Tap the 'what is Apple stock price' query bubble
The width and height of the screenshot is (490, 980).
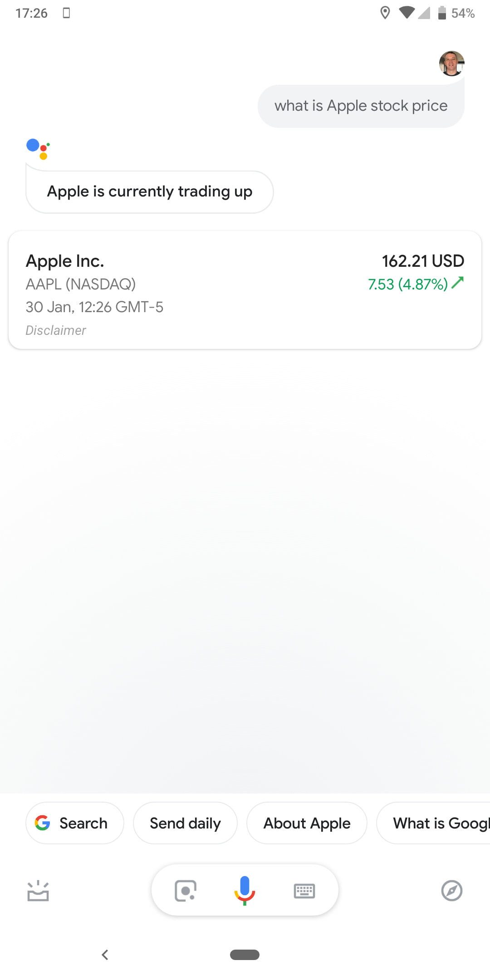[x=361, y=106]
